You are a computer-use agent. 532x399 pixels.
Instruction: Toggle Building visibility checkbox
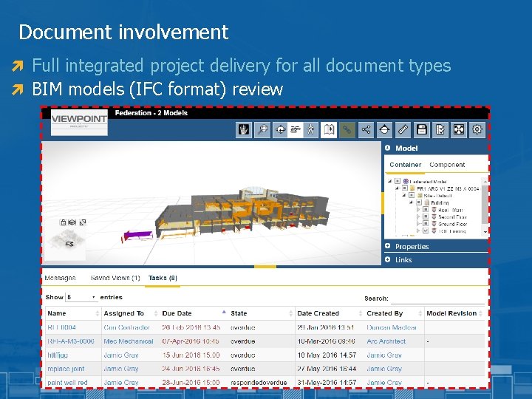(x=419, y=202)
